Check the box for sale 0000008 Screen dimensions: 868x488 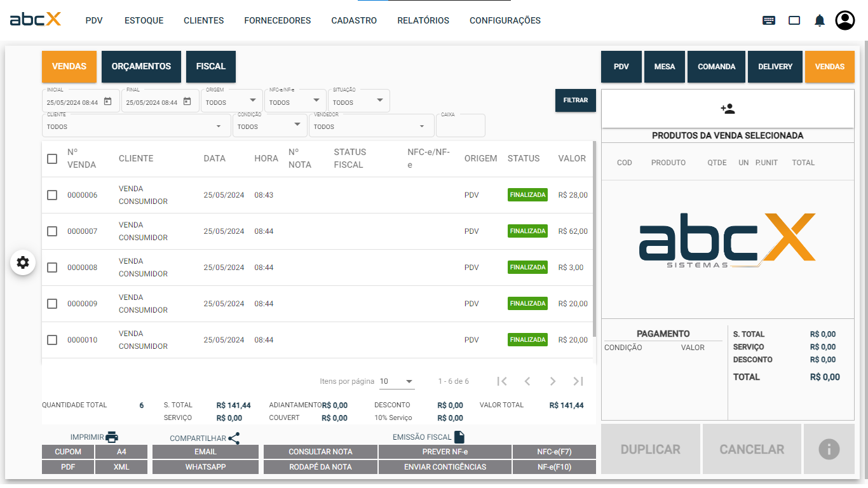(x=52, y=268)
